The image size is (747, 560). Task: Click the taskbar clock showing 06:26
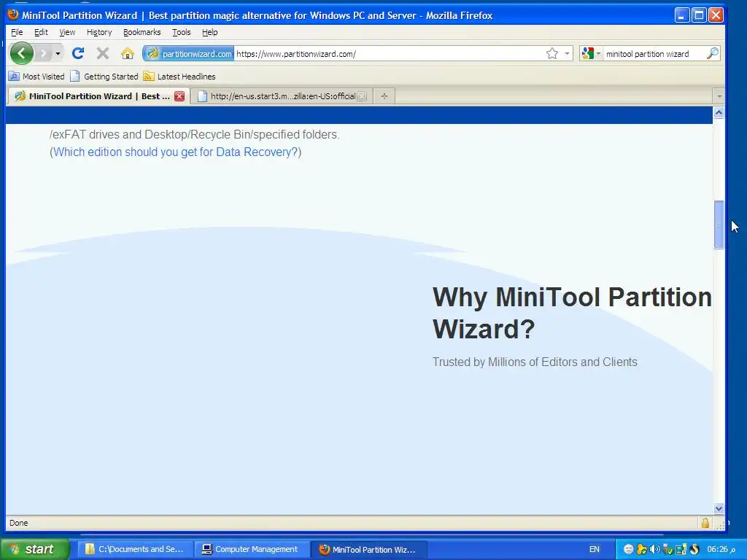(721, 549)
